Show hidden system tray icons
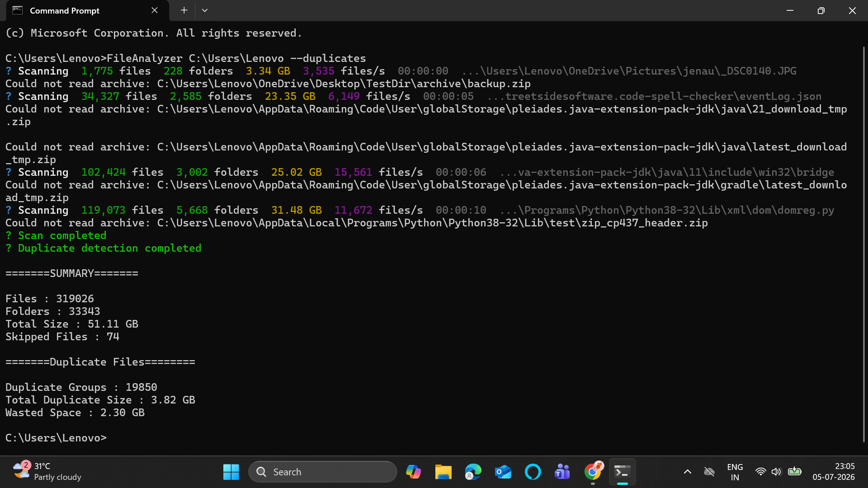 point(687,472)
